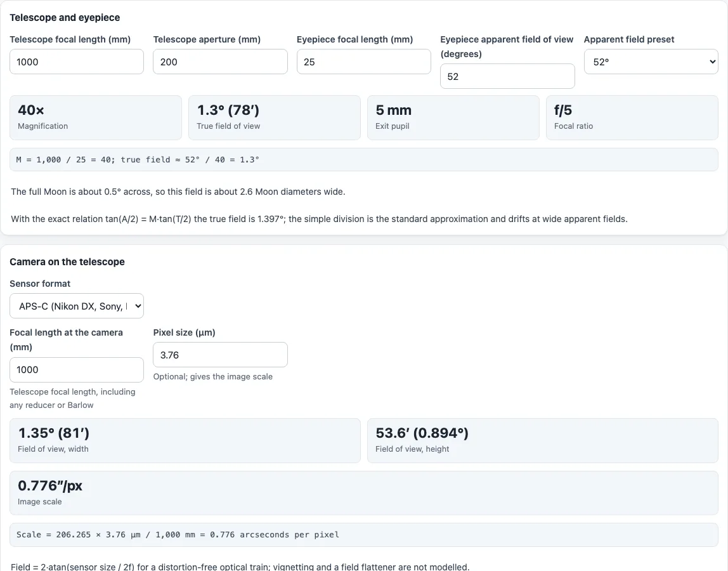Image resolution: width=728 pixels, height=571 pixels.
Task: Click the Sensor format label
Action: (x=40, y=284)
